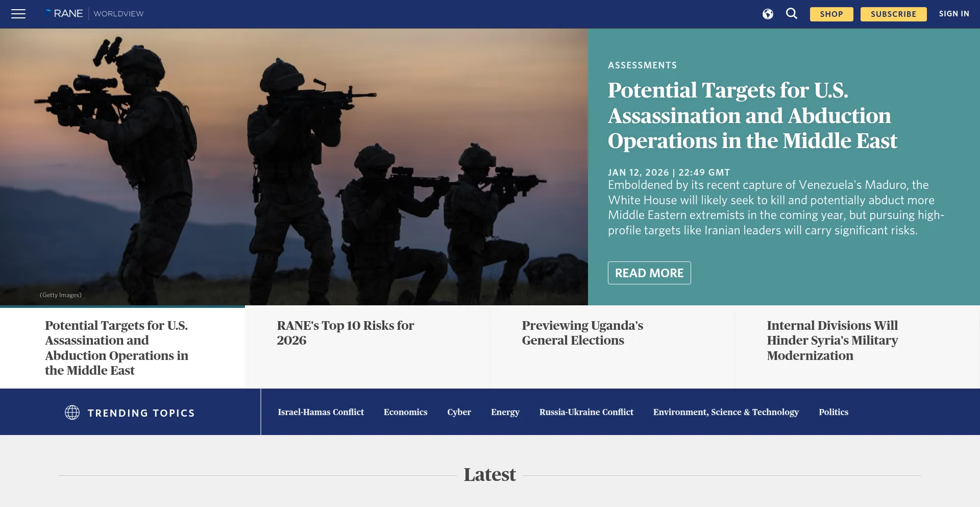Viewport: 980px width, 507px height.
Task: Open the U.S. assassination operations headline
Action: (751, 116)
